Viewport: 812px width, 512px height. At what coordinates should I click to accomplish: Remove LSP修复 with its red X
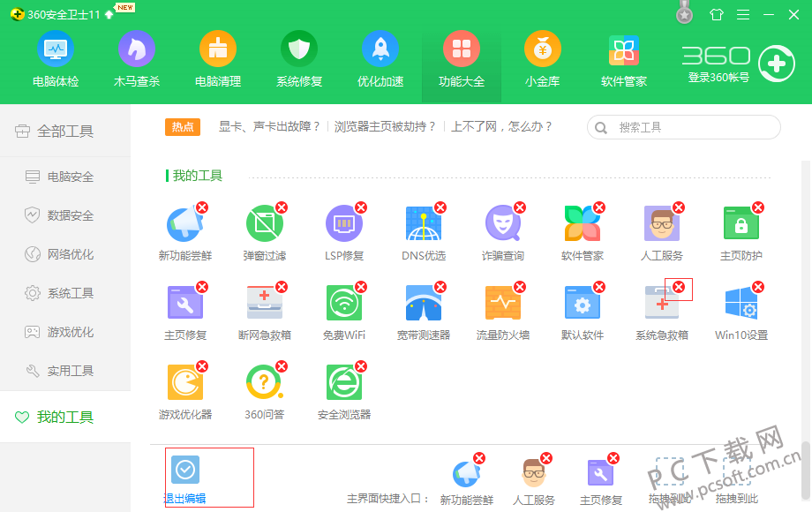[x=361, y=207]
